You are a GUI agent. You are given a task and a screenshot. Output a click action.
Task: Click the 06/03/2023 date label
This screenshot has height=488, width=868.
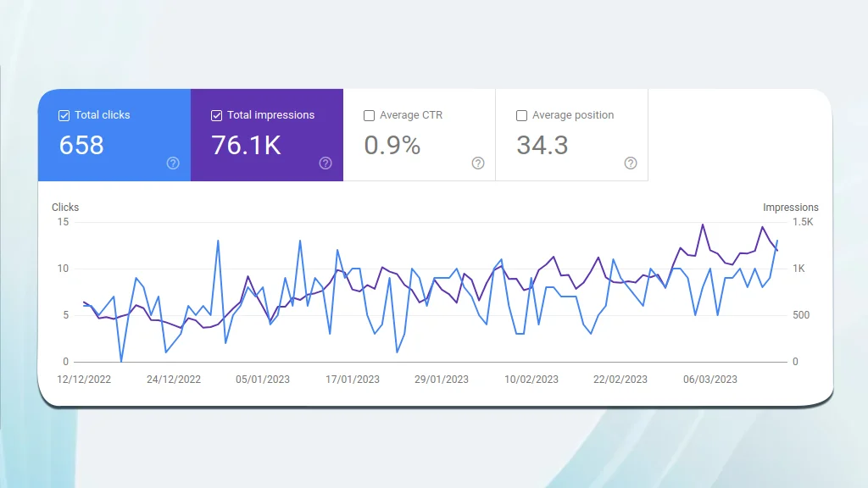(710, 380)
